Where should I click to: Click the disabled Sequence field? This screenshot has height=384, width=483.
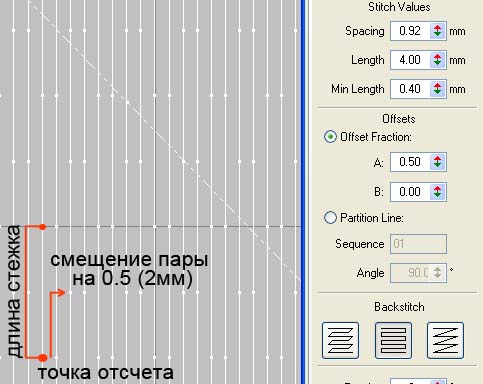pyautogui.click(x=418, y=244)
